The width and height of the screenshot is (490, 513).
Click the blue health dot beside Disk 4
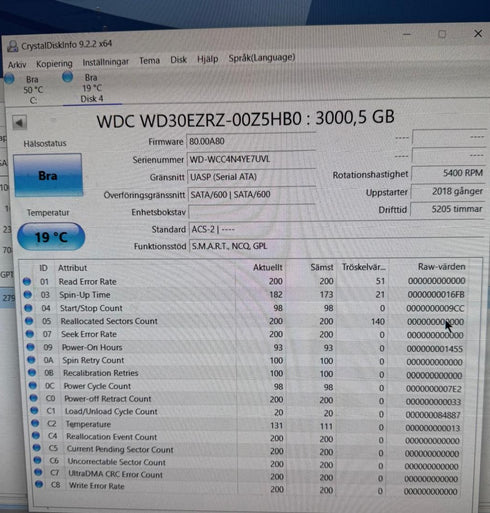click(68, 77)
